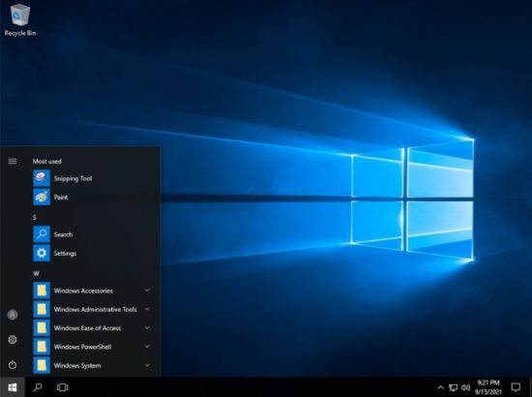Click the Power button in Start sidebar

[13, 365]
